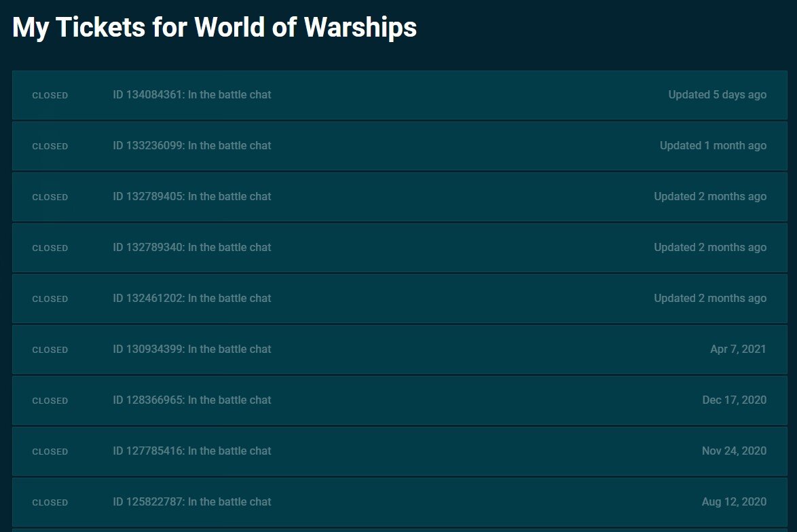
Task: Select ticket ID 132789405 battle chat
Action: pos(192,197)
